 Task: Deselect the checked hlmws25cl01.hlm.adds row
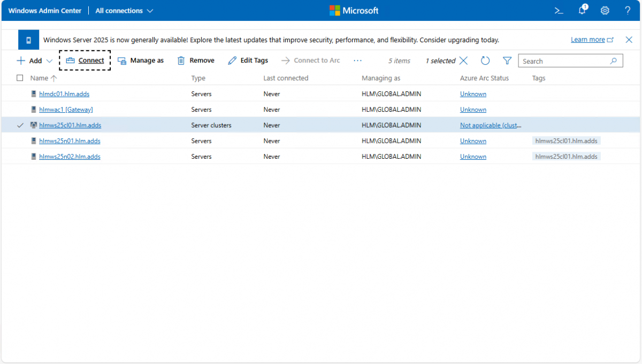(x=20, y=125)
